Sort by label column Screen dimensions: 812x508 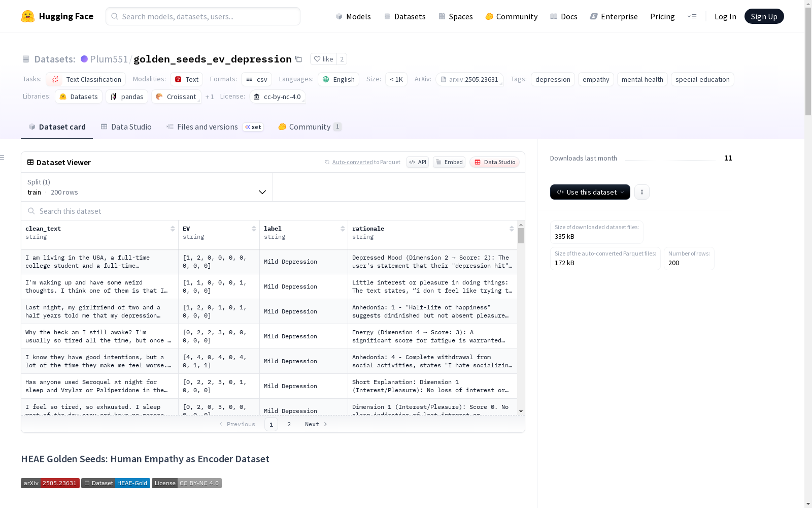(343, 229)
